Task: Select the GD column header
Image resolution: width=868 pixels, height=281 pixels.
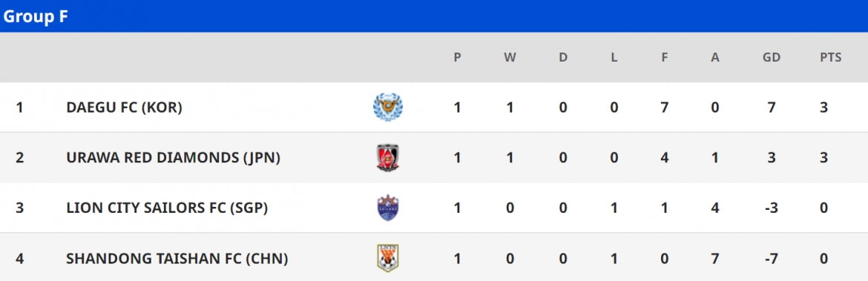Action: (771, 57)
